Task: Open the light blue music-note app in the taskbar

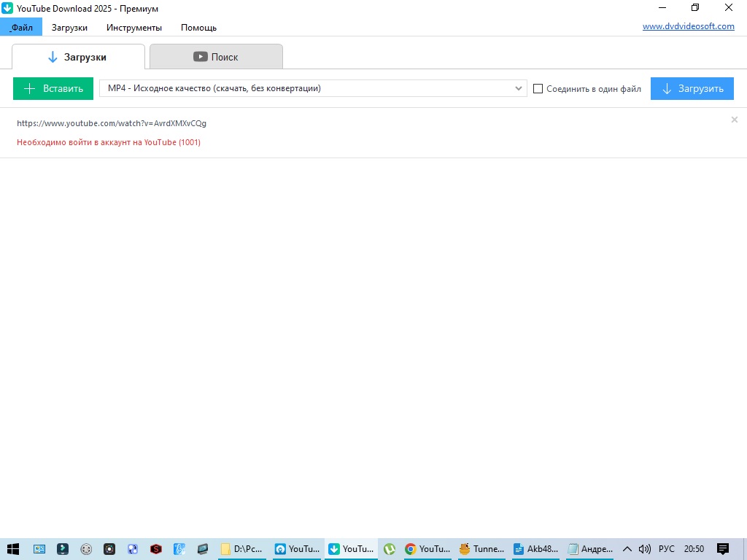Action: click(x=179, y=549)
